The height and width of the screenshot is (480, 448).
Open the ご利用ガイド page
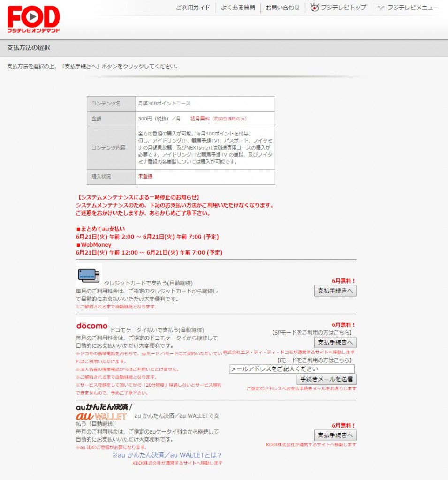pyautogui.click(x=193, y=7)
